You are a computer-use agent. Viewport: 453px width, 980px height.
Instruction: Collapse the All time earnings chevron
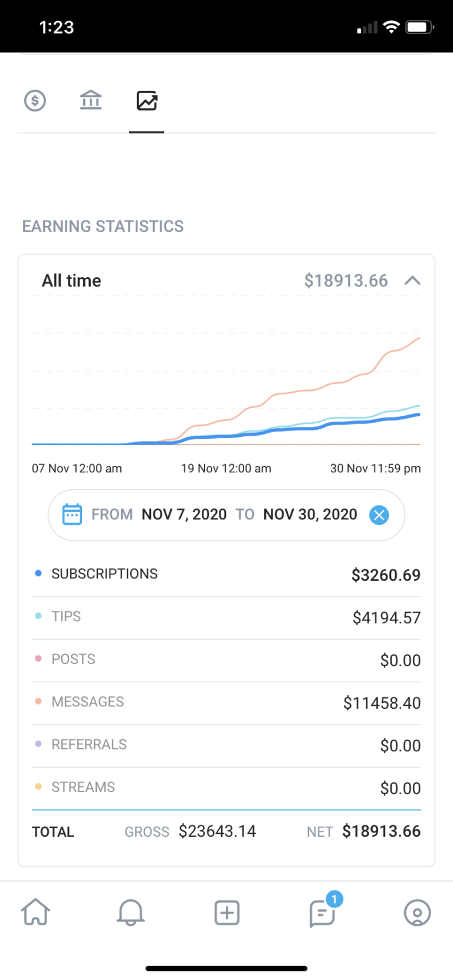click(x=412, y=281)
